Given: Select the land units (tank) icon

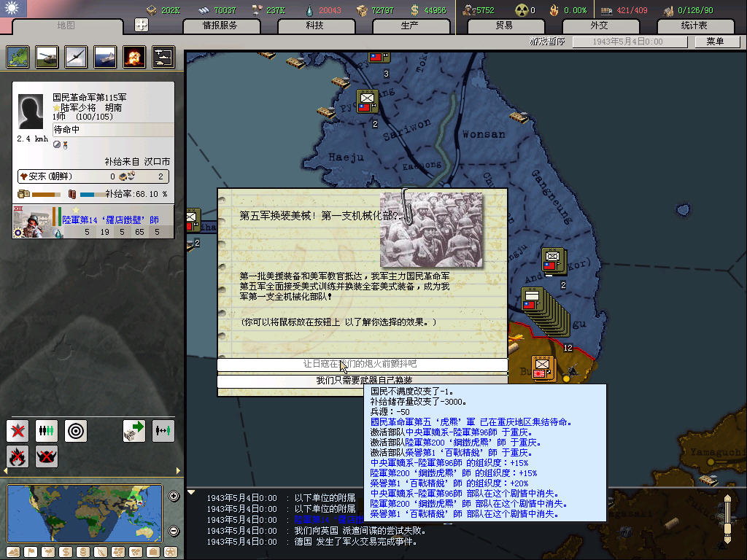Looking at the screenshot, I should [47, 56].
